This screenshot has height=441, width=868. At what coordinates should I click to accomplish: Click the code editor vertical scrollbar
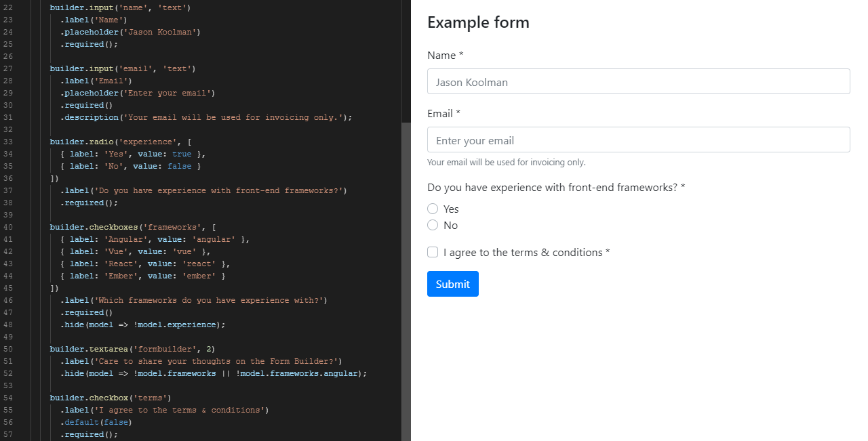pos(406,271)
